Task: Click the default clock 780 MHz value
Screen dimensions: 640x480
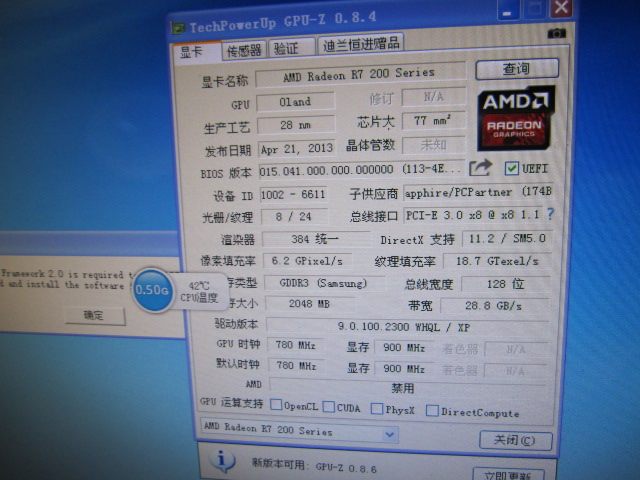Action: point(296,365)
